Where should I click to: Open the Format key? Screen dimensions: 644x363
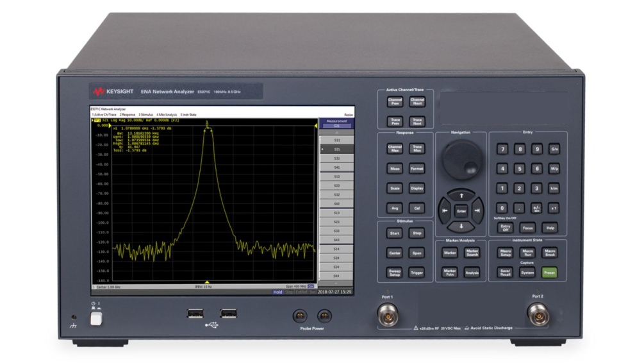[417, 169]
